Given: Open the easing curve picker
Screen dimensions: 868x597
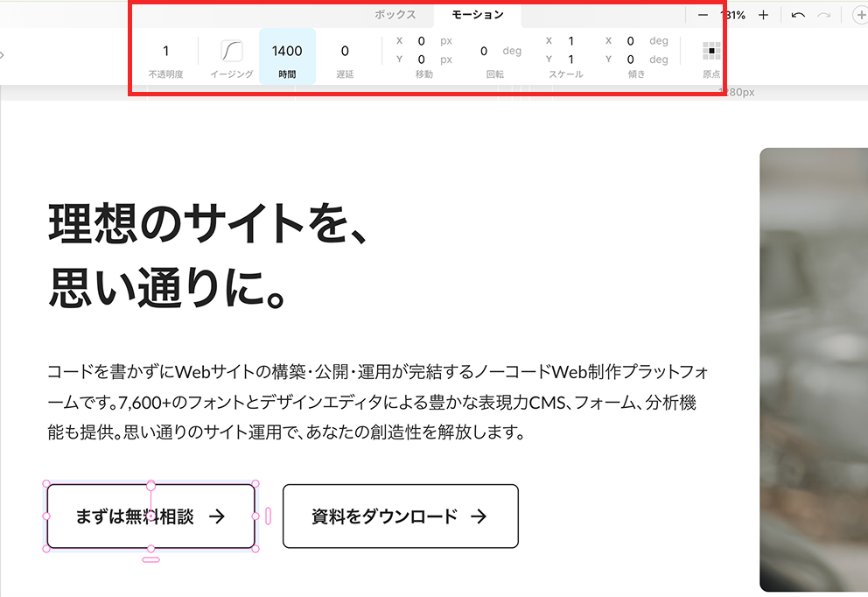Looking at the screenshot, I should [231, 51].
